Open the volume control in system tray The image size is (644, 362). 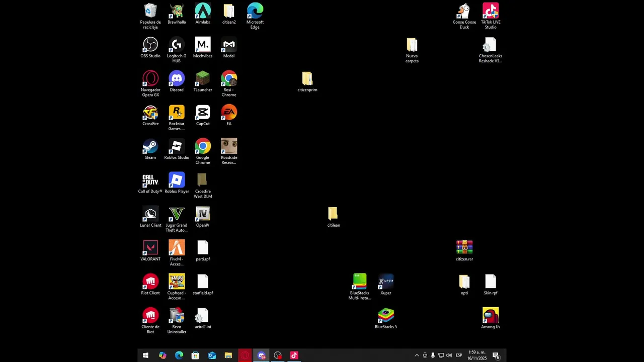449,355
